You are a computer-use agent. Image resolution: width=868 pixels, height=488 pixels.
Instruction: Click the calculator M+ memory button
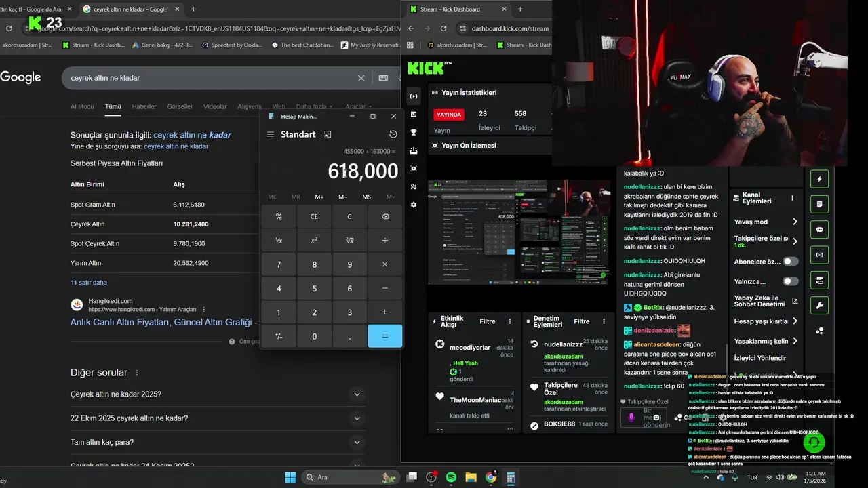click(x=319, y=197)
